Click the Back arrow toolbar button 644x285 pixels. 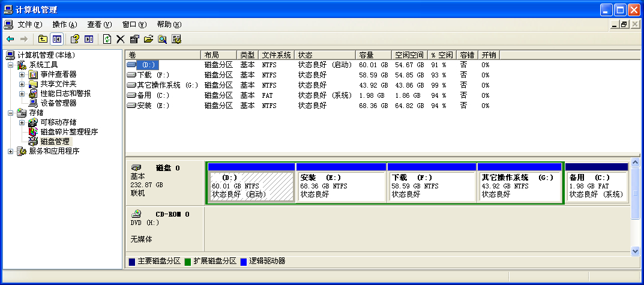coord(10,39)
